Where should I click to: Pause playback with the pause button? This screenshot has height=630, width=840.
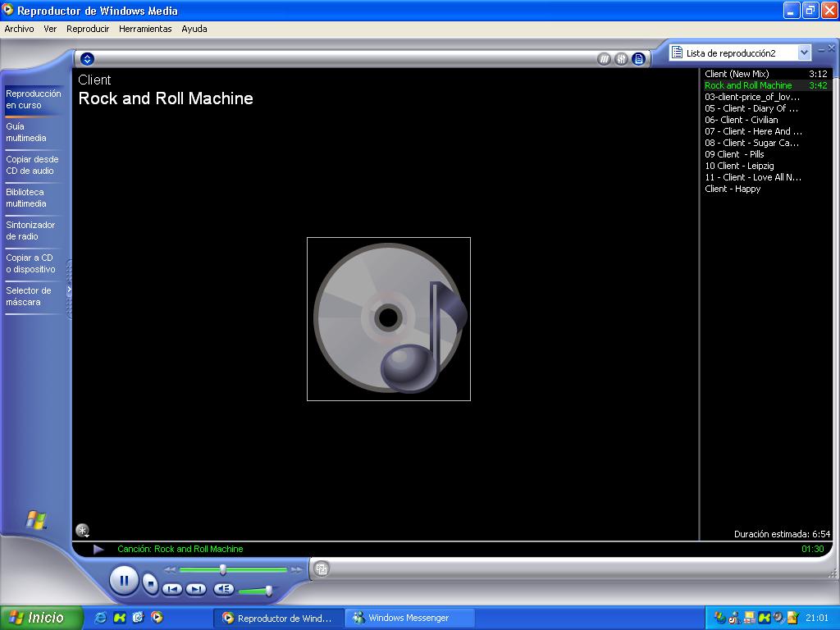125,581
